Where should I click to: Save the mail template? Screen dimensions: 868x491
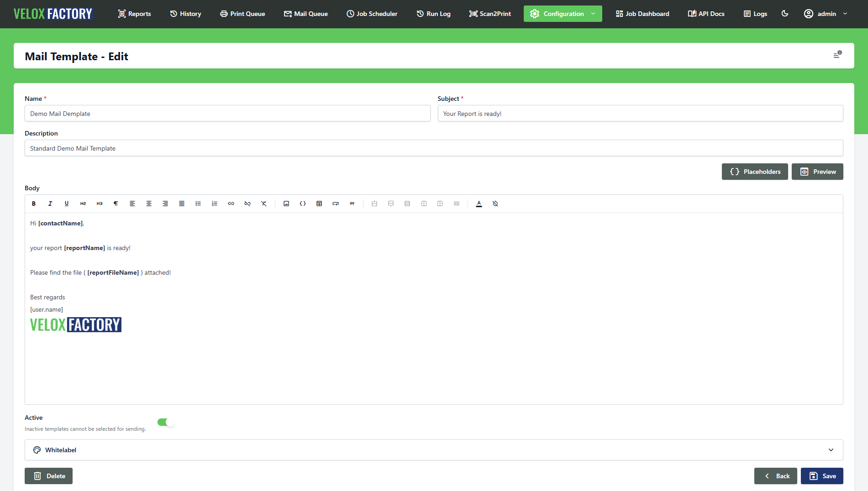pos(822,476)
